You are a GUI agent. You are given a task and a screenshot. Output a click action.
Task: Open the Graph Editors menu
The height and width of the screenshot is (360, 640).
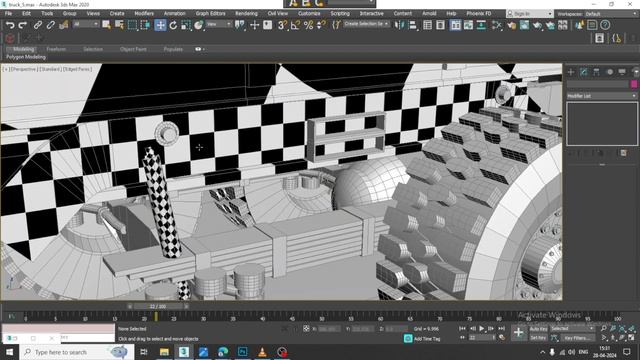click(210, 13)
